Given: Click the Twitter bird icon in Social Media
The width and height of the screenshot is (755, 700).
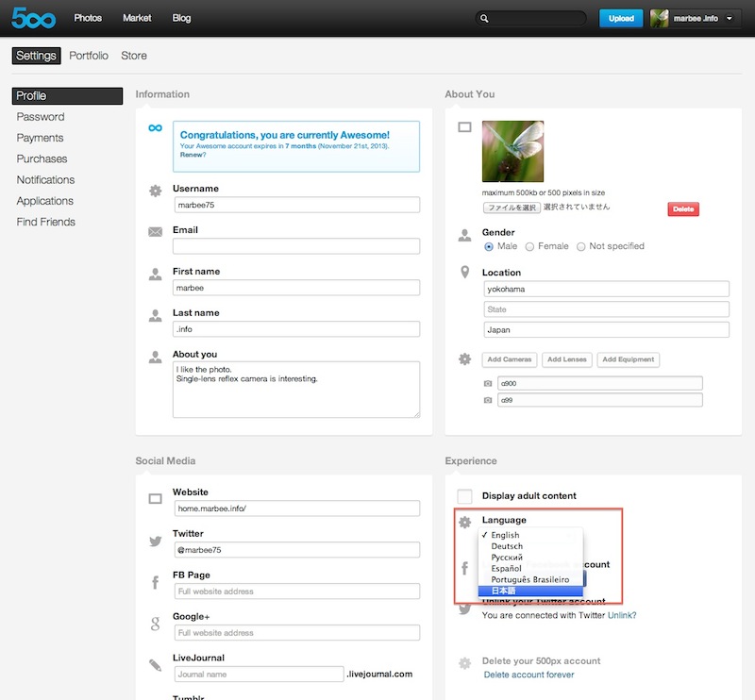Looking at the screenshot, I should pos(155,542).
